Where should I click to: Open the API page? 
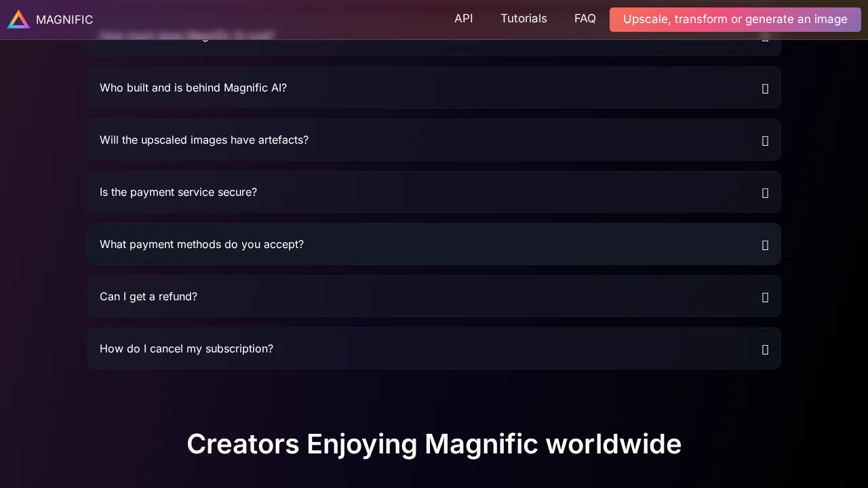464,18
